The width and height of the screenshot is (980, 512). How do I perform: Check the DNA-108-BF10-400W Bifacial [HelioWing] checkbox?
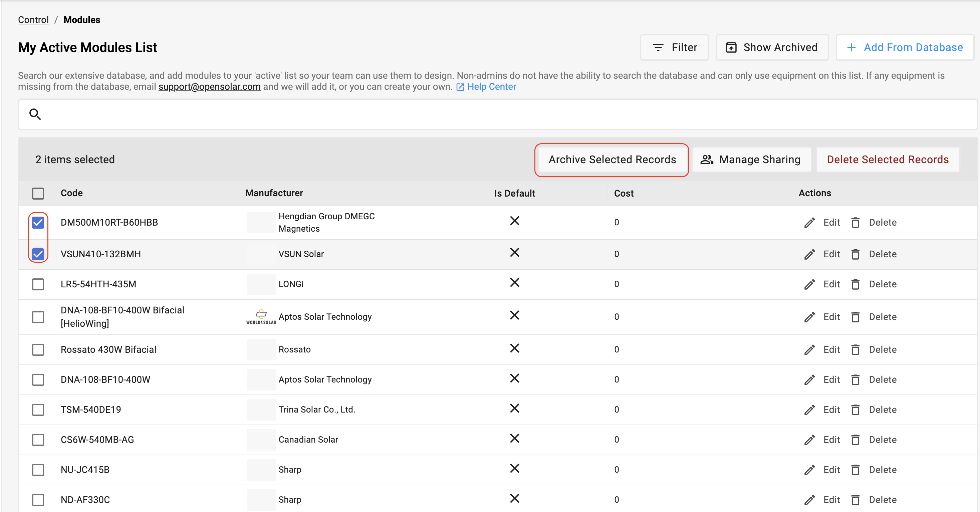click(x=38, y=317)
